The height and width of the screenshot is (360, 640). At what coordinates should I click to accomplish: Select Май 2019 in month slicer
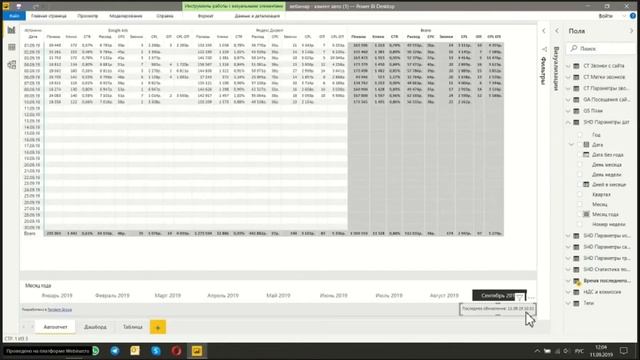coord(278,296)
